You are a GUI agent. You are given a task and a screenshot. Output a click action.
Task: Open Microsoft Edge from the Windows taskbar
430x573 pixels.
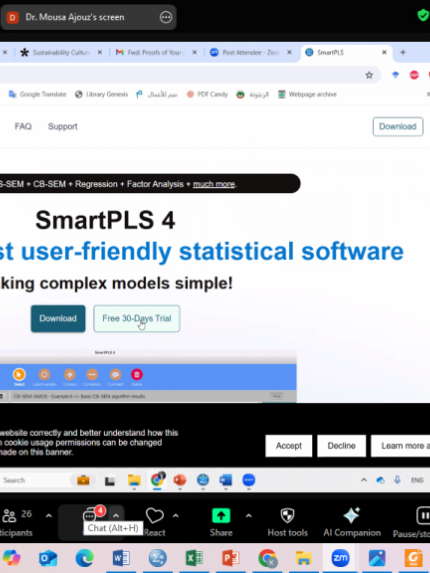tap(84, 558)
